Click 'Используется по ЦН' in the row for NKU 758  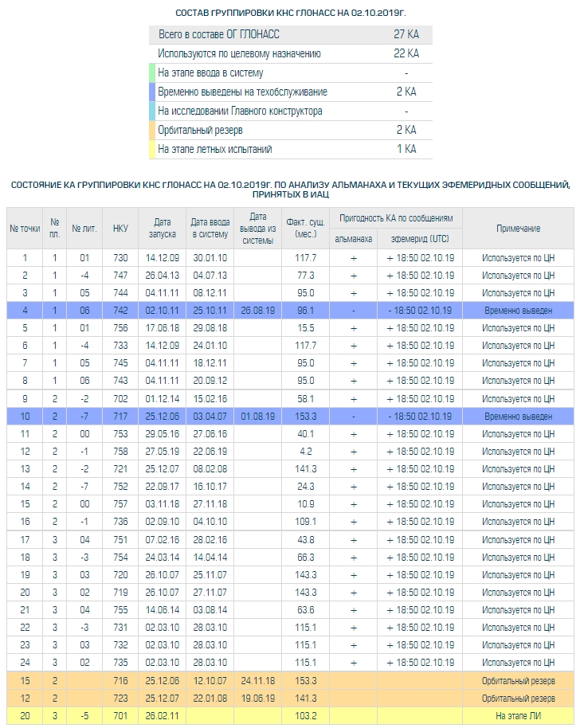click(x=518, y=452)
